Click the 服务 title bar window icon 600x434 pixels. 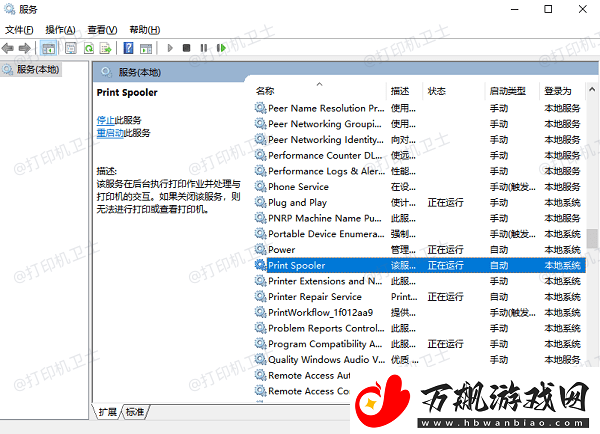click(x=10, y=9)
